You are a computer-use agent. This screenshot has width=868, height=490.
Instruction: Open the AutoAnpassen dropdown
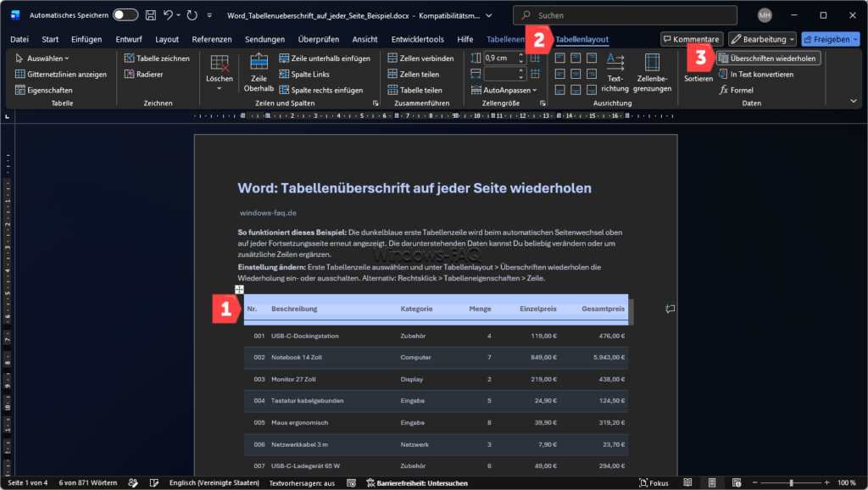[x=504, y=90]
